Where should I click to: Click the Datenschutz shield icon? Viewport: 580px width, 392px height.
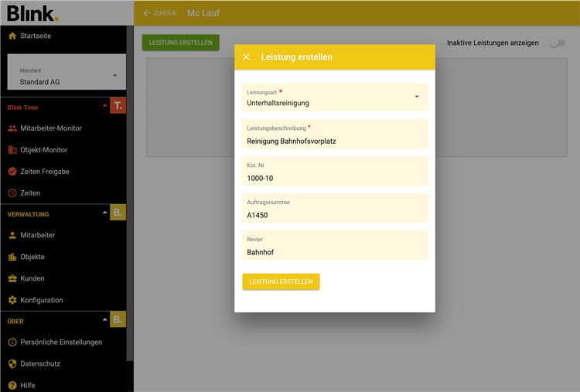[12, 363]
